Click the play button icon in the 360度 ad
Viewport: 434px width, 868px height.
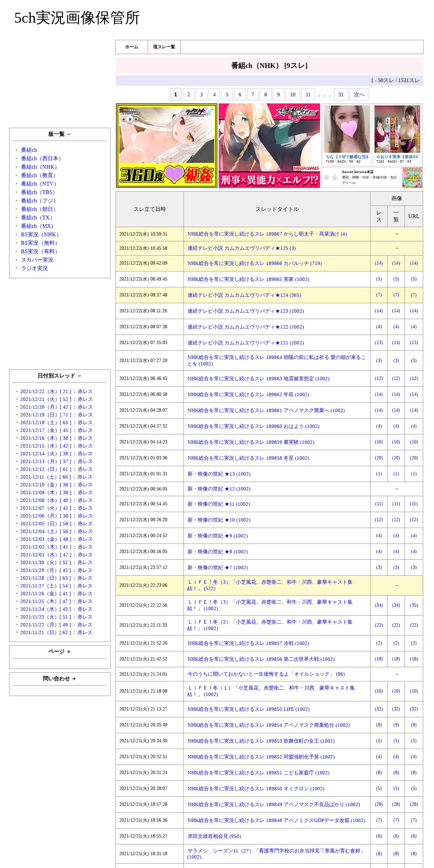(x=129, y=119)
